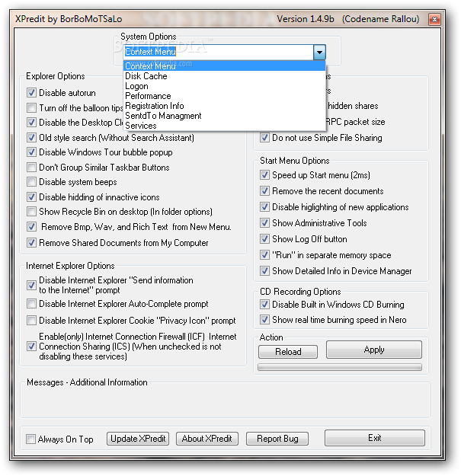Apply the selected tweaks

[x=374, y=350]
